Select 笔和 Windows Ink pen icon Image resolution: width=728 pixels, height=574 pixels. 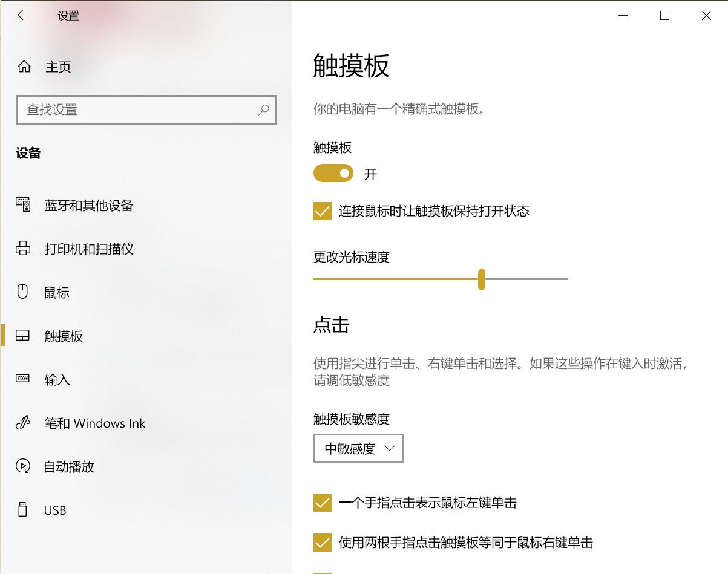tap(23, 423)
